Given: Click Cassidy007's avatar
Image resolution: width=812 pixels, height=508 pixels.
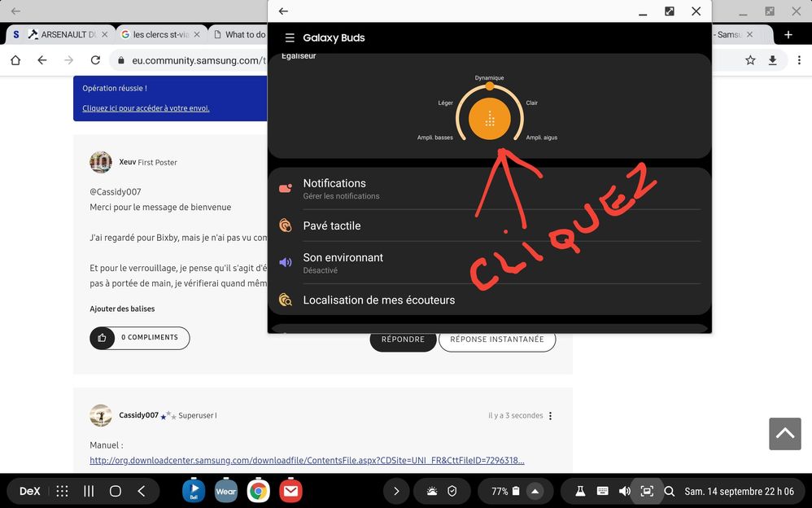Looking at the screenshot, I should coord(100,415).
